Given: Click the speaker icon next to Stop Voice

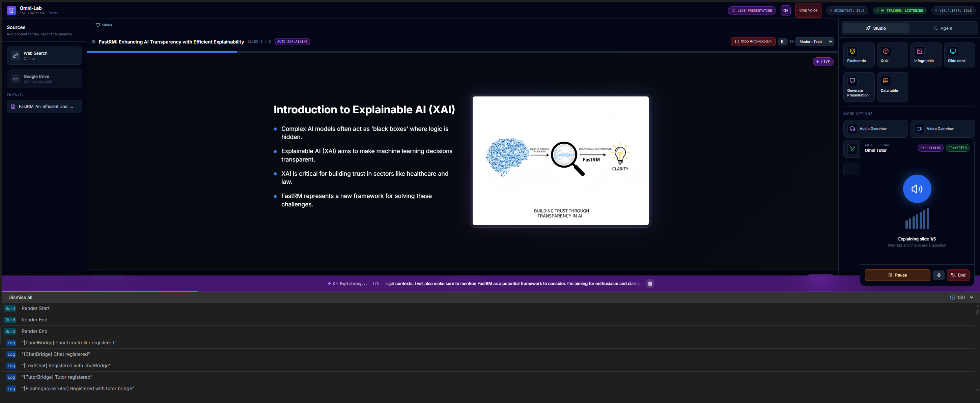Looking at the screenshot, I should [785, 10].
